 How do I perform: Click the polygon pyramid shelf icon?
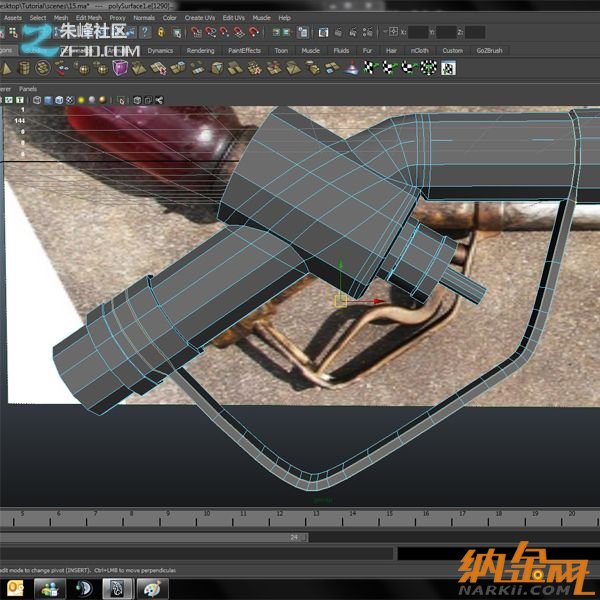pyautogui.click(x=6, y=68)
